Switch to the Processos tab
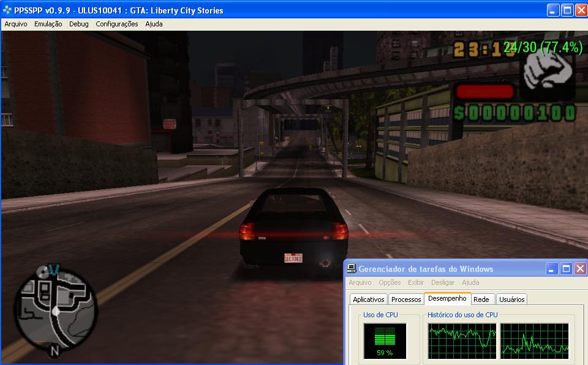This screenshot has width=588, height=365. [406, 299]
